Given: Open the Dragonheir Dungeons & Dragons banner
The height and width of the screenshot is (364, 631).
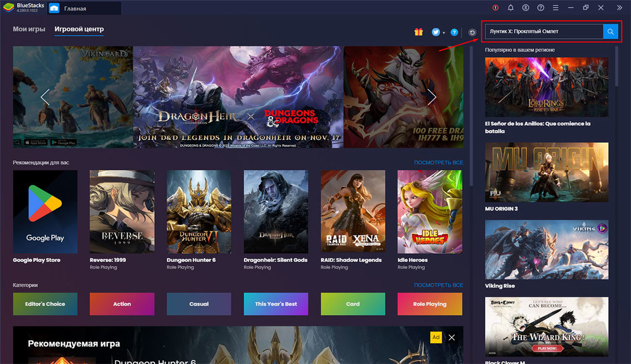Looking at the screenshot, I should [238, 97].
